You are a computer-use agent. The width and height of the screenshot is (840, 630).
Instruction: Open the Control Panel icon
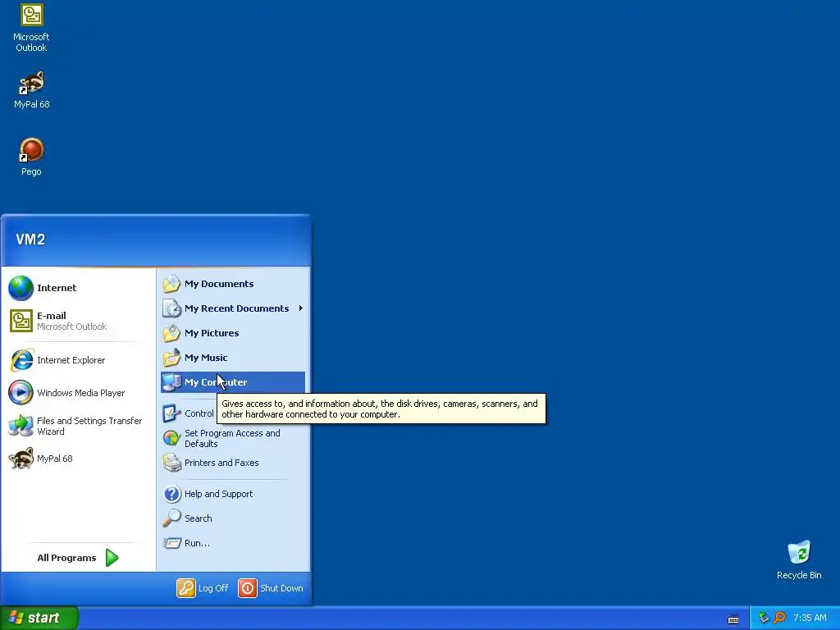coord(171,413)
